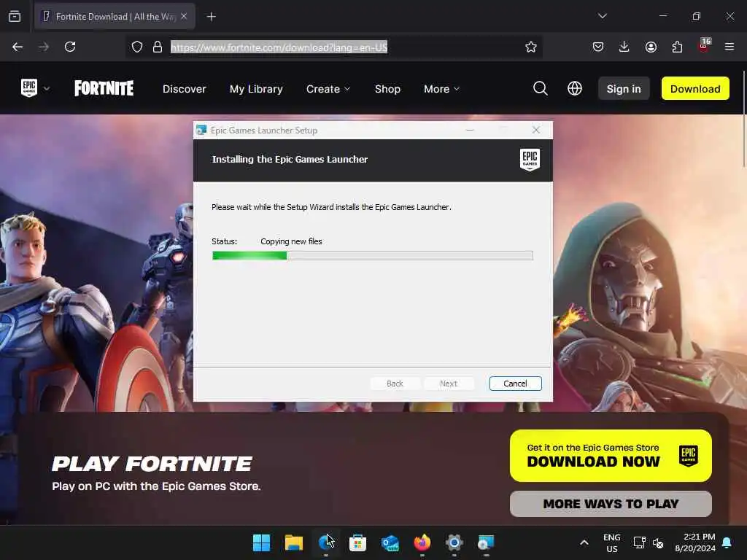Save page to Pocket
This screenshot has height=560, width=747.
point(598,47)
